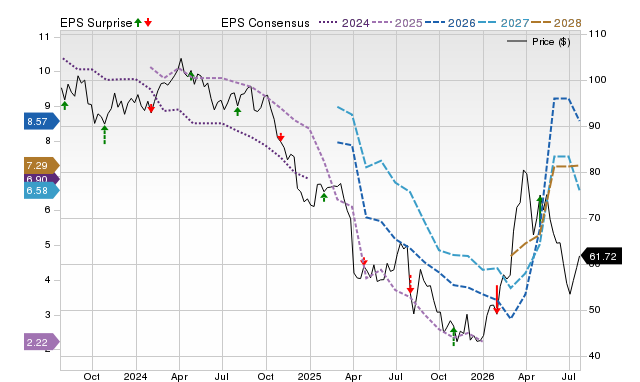
Task: Click the green surprise arrow after Apr 2026
Action: [540, 210]
